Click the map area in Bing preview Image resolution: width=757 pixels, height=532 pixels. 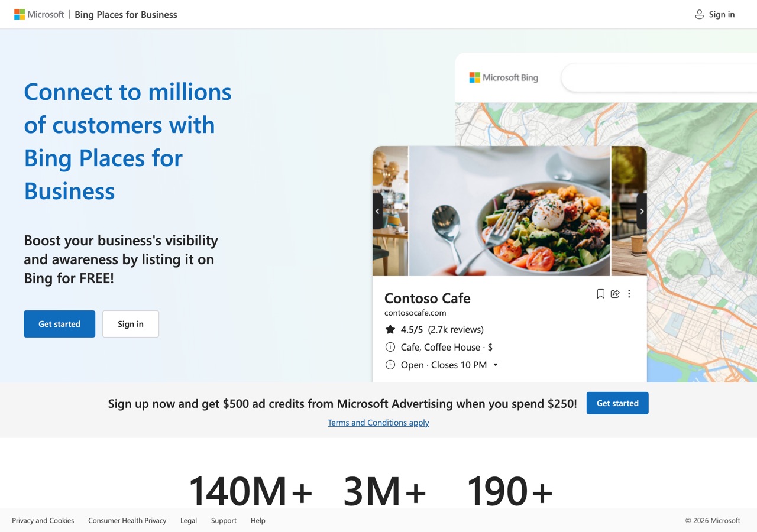tap(702, 242)
